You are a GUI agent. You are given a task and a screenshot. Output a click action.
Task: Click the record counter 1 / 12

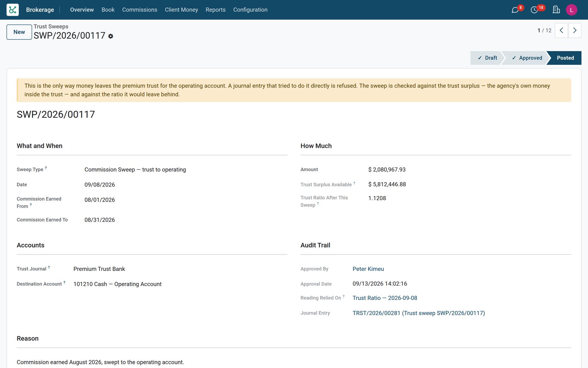(544, 31)
